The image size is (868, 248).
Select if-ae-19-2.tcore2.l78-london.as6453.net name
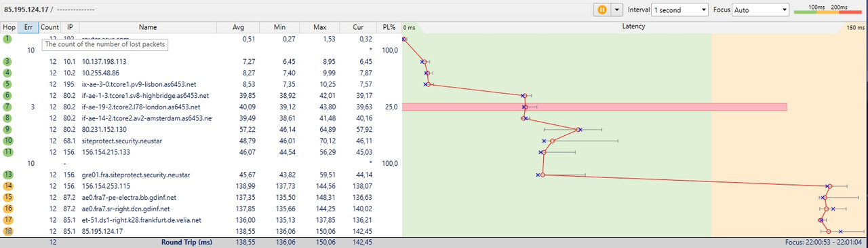[x=141, y=107]
